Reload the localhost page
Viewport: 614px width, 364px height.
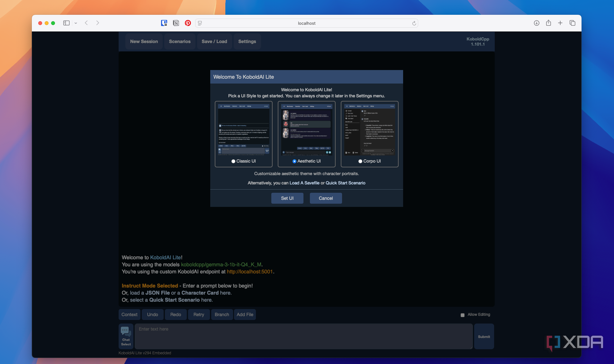414,23
